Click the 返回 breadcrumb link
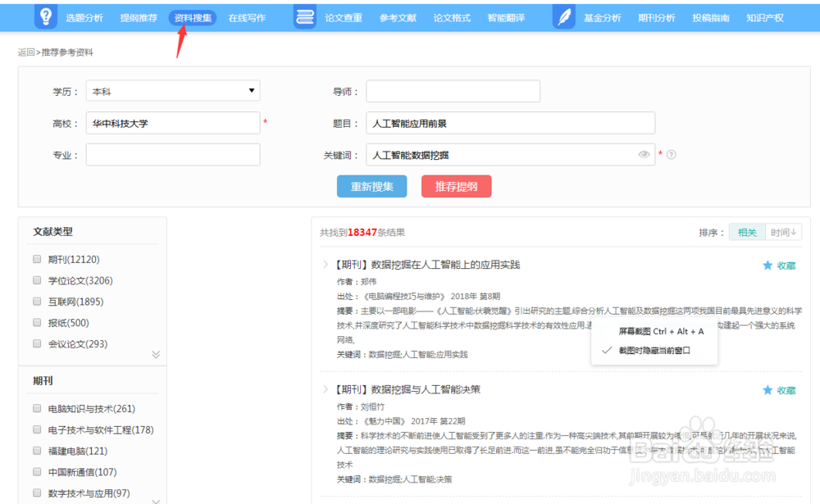820x504 pixels. 25,52
